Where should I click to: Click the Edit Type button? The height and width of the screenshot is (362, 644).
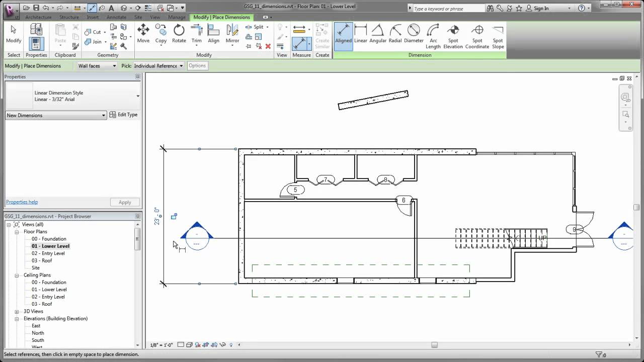click(x=123, y=115)
